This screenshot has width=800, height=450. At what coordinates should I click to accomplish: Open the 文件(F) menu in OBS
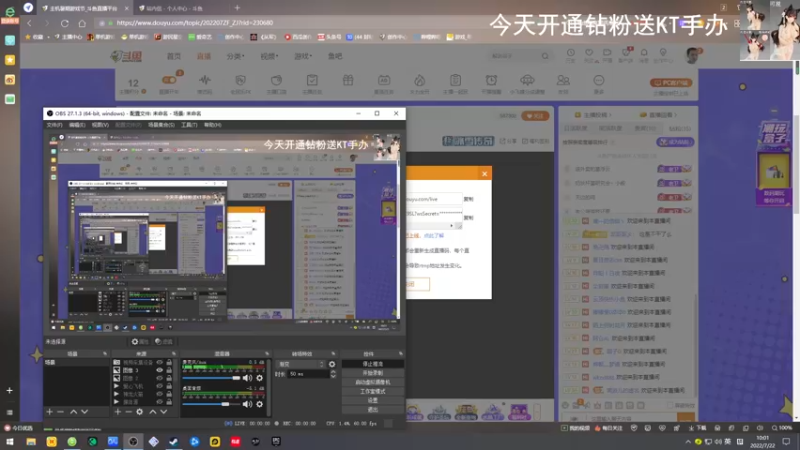55,125
